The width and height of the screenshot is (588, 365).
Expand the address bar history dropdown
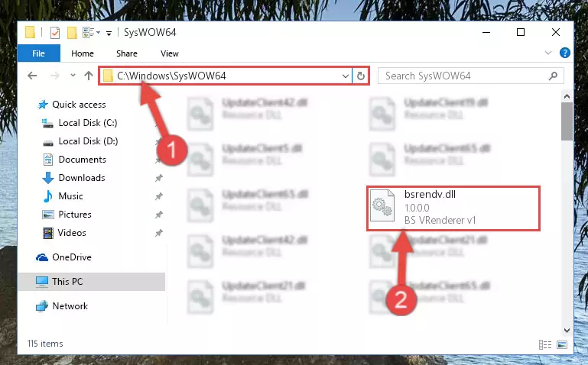pyautogui.click(x=346, y=76)
